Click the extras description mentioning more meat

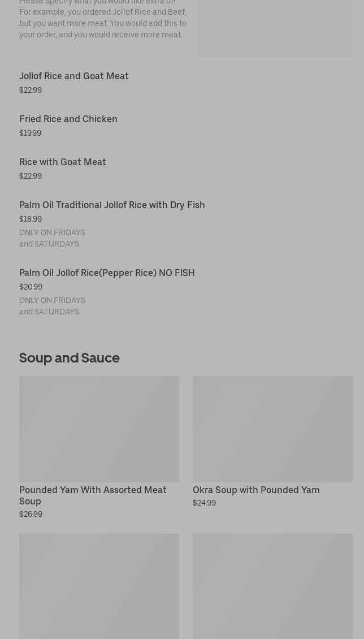click(103, 23)
